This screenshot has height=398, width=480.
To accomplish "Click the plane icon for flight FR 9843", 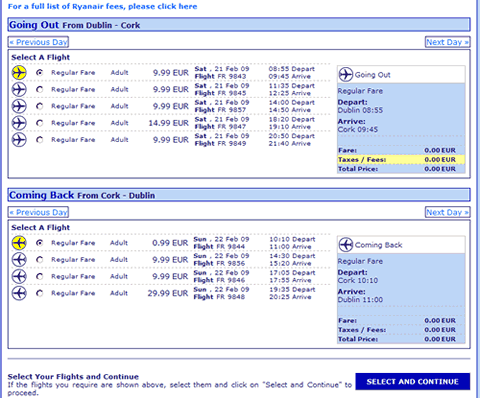I will point(19,73).
